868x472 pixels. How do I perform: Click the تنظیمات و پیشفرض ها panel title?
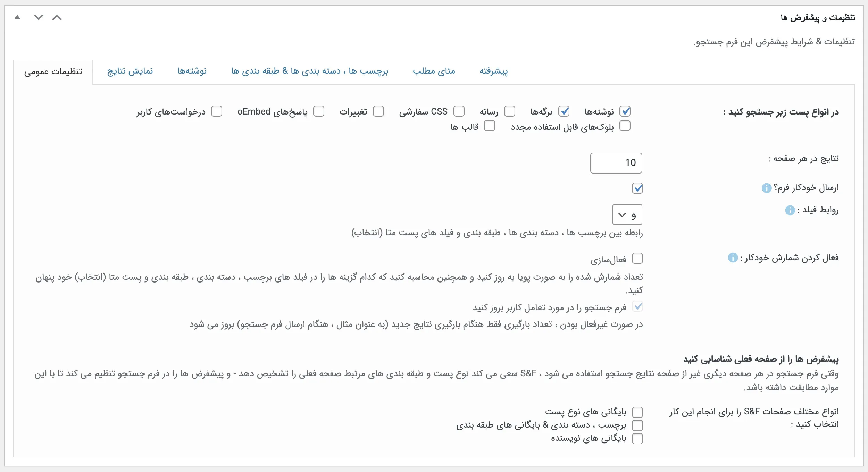point(818,17)
